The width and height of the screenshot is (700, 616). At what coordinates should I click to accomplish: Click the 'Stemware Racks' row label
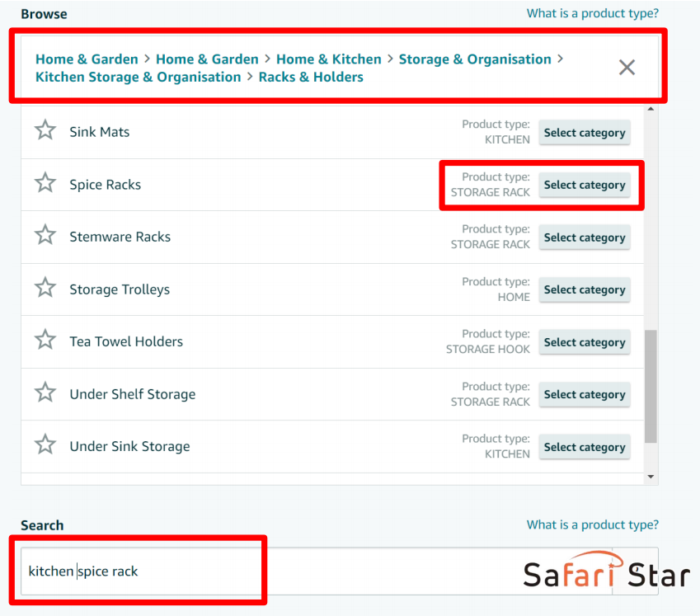(x=120, y=237)
